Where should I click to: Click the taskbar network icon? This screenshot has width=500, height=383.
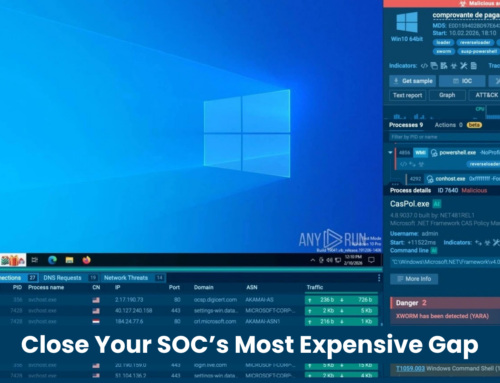pos(338,260)
